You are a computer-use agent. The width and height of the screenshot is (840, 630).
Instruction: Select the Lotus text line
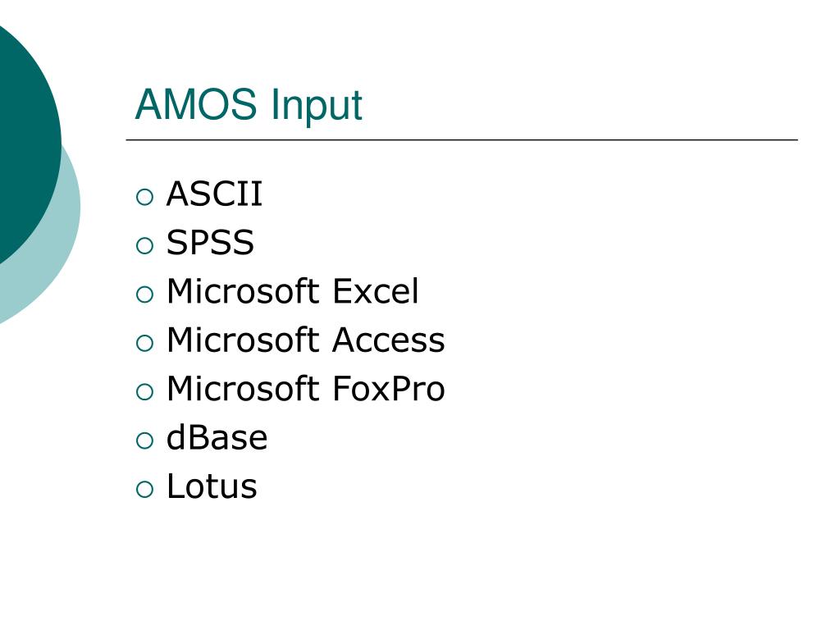pyautogui.click(x=212, y=486)
